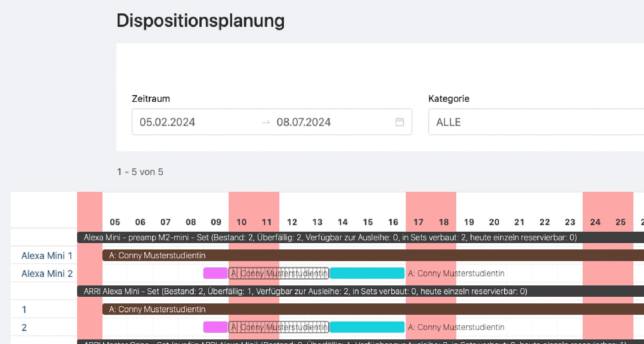The image size is (644, 344).
Task: Click the magenta block in row 2
Action: (215, 327)
